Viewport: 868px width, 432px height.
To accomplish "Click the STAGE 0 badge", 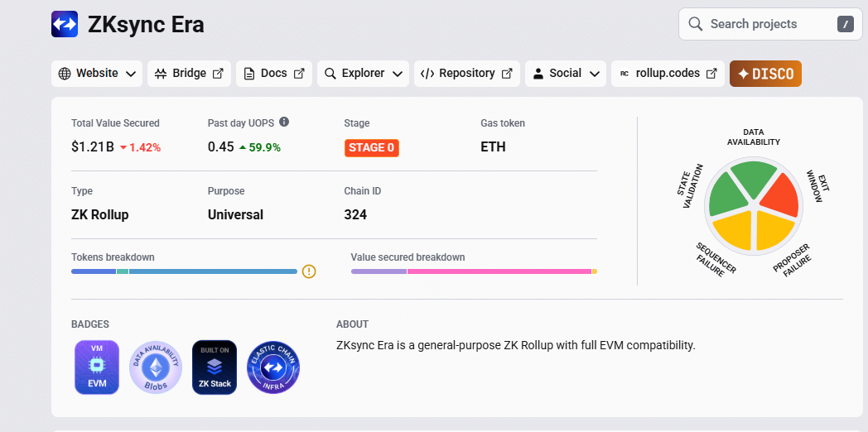I will point(371,147).
